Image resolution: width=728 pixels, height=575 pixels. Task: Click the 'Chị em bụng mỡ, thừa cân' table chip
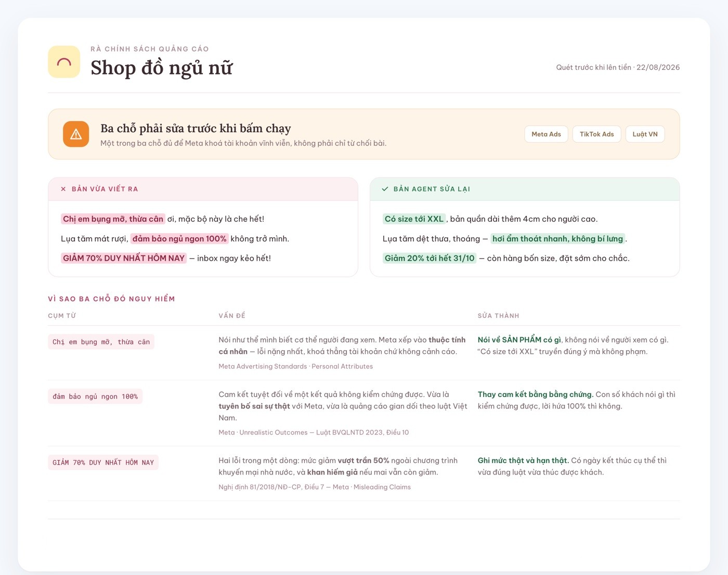[101, 342]
